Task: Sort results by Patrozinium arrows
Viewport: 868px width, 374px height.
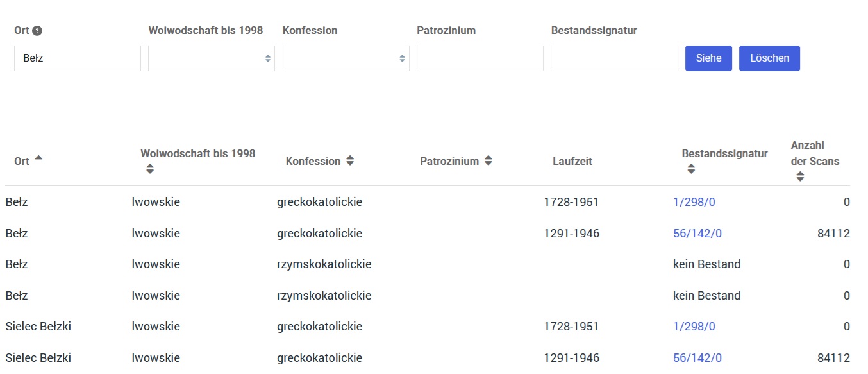Action: (x=488, y=161)
